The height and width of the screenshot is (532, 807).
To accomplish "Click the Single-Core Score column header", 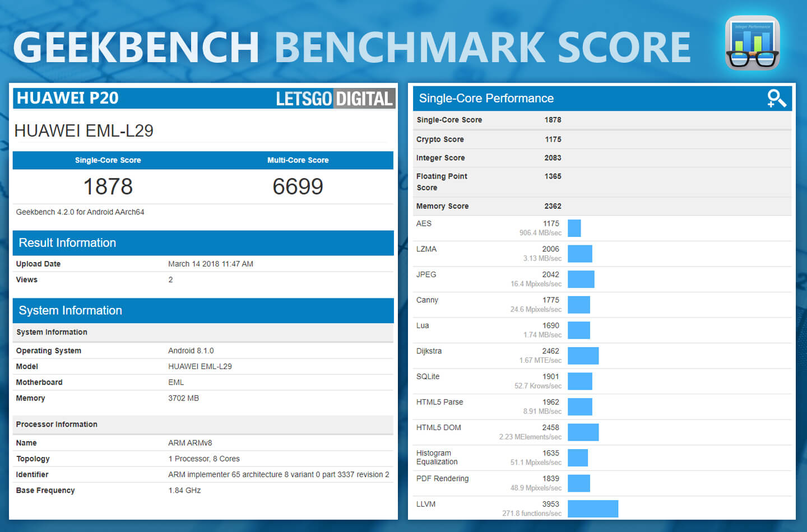I will (x=108, y=160).
